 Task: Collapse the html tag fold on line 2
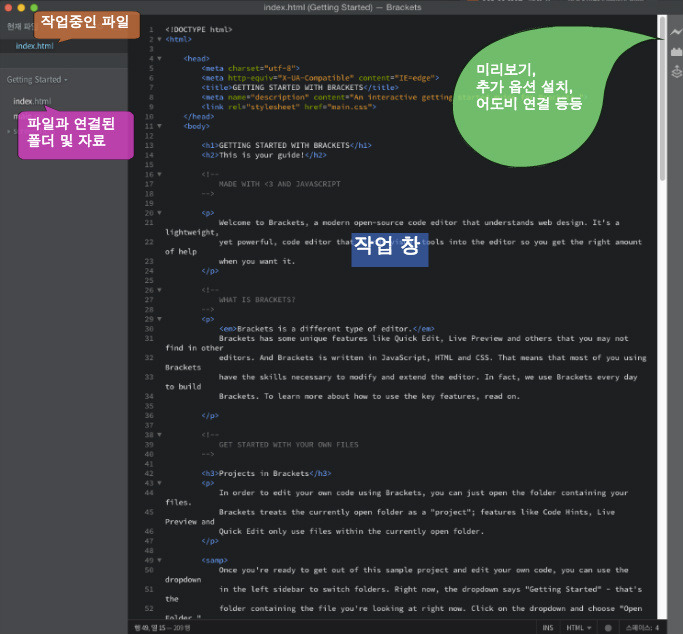click(x=159, y=39)
